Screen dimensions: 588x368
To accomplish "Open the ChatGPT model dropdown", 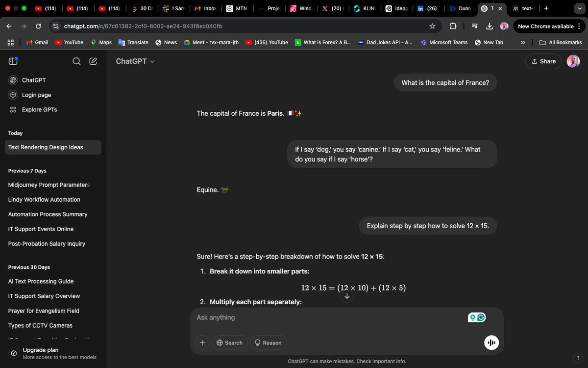I will [135, 61].
